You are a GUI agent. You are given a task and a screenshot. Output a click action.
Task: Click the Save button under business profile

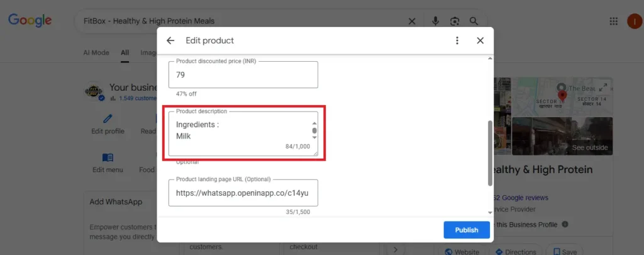point(564,252)
